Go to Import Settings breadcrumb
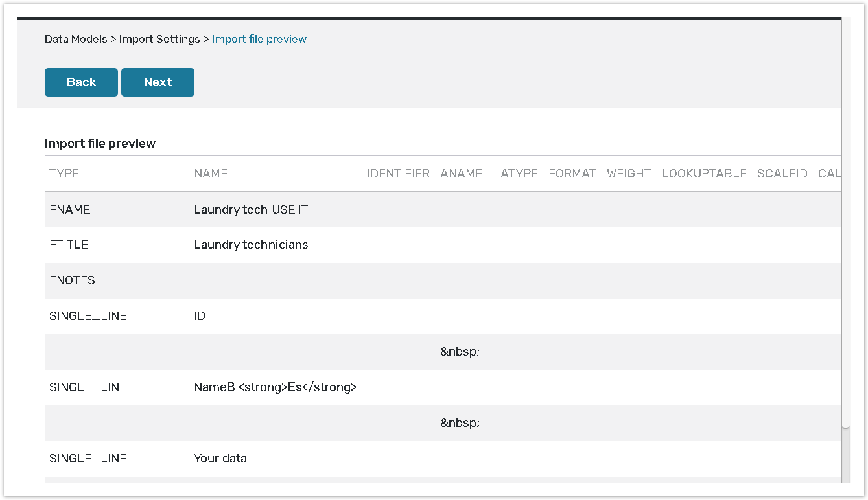The width and height of the screenshot is (868, 500). (x=159, y=39)
